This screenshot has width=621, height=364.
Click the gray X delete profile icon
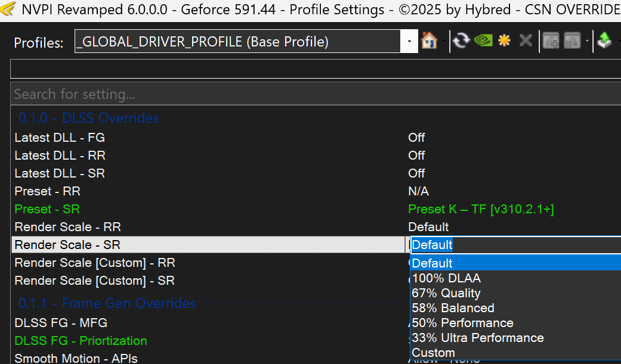526,41
